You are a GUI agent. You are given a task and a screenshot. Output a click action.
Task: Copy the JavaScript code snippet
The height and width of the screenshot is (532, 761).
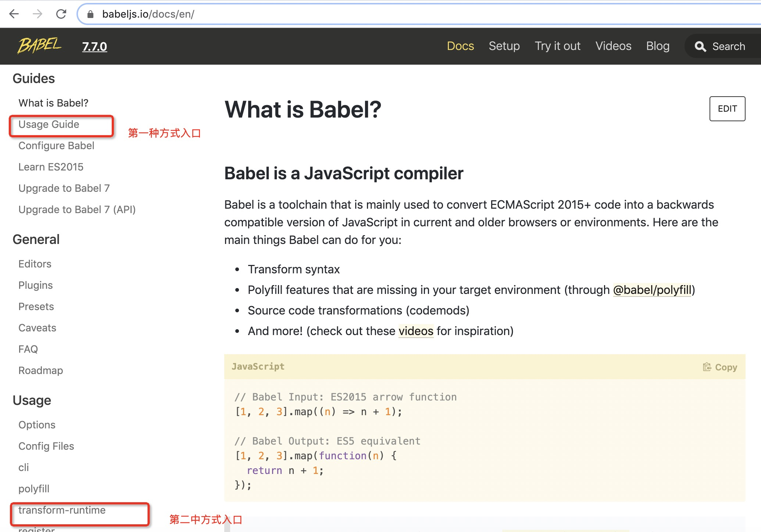coord(720,367)
